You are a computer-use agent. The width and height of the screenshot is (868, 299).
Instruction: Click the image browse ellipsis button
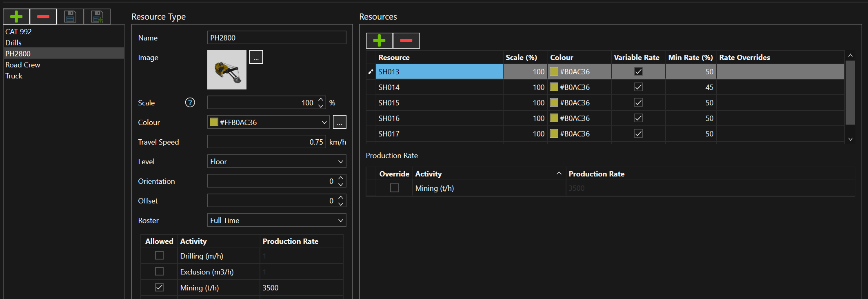[256, 57]
